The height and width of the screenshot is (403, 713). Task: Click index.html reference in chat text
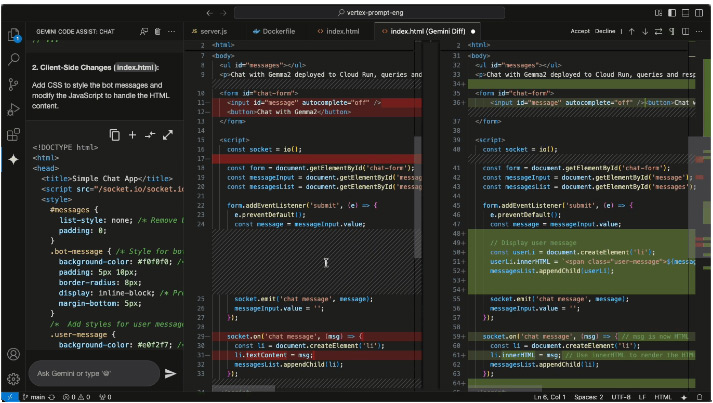[135, 67]
